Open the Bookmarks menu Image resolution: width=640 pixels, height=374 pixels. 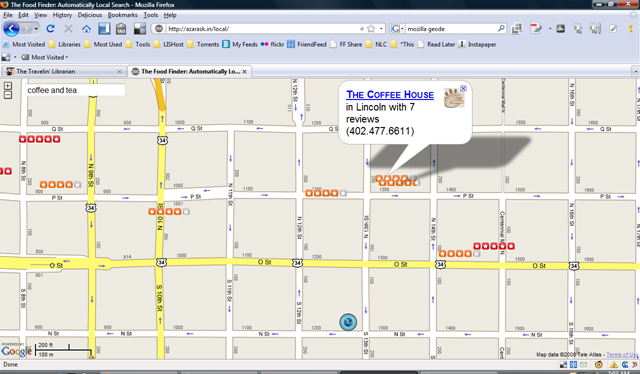click(122, 15)
